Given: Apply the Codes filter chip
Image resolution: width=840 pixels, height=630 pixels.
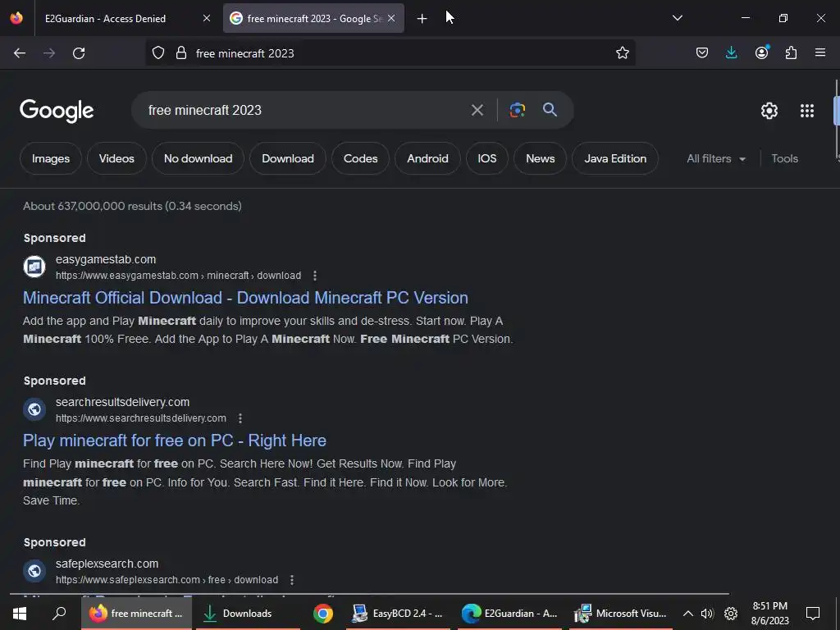Looking at the screenshot, I should pyautogui.click(x=361, y=158).
